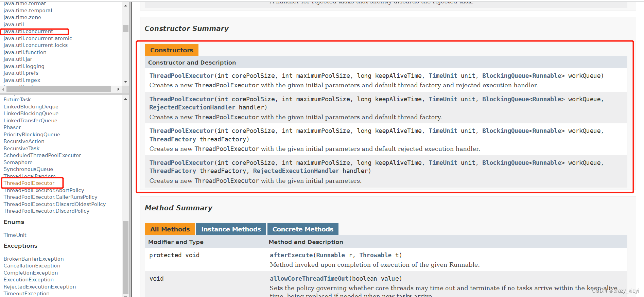Switch to the Concrete Methods tab
Image resolution: width=644 pixels, height=297 pixels.
(x=303, y=229)
